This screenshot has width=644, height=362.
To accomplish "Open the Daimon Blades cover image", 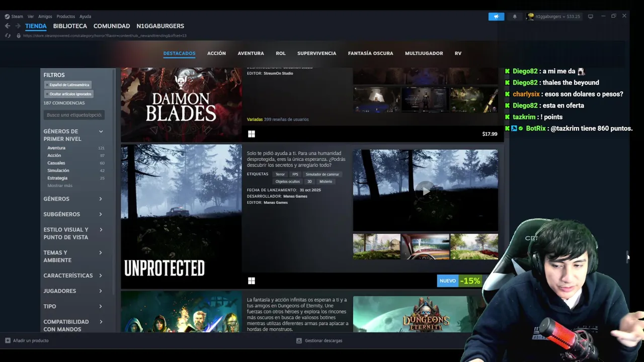I will click(181, 105).
